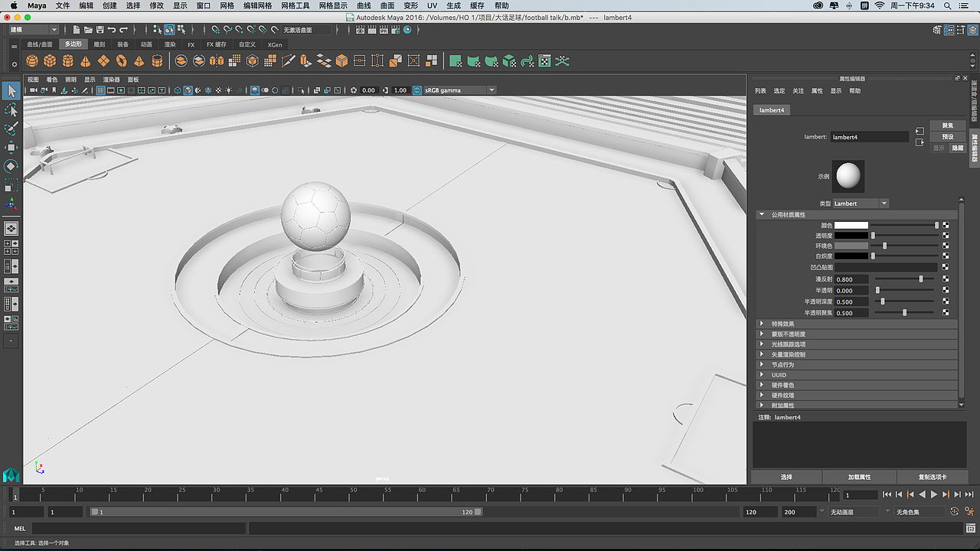Open the 文件 (File) menu

click(x=63, y=5)
